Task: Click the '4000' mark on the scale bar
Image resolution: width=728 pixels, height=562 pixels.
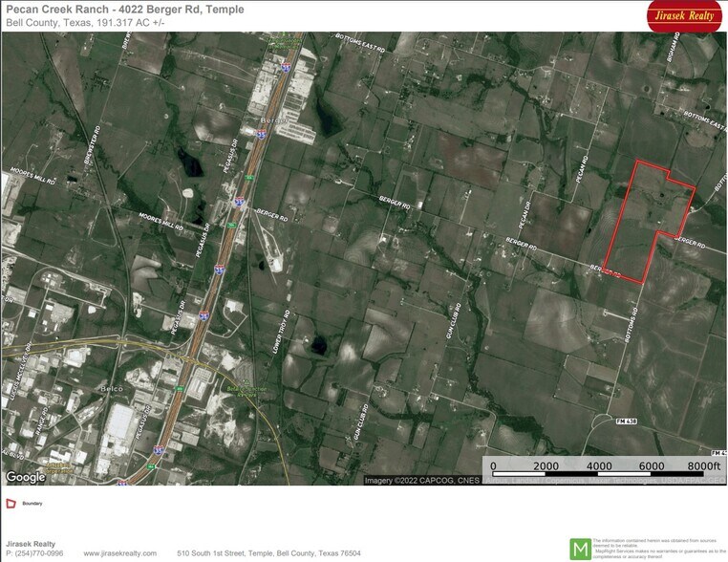Action: [599, 465]
